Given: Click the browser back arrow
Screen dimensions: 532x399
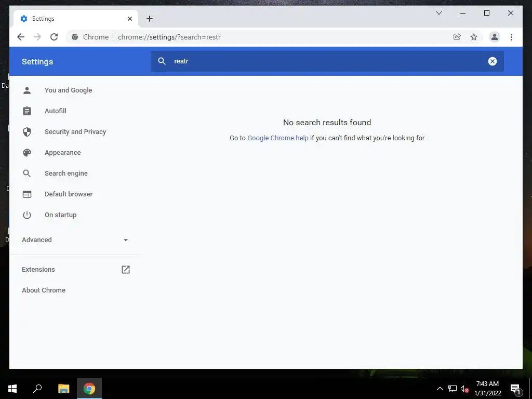Looking at the screenshot, I should 21,37.
